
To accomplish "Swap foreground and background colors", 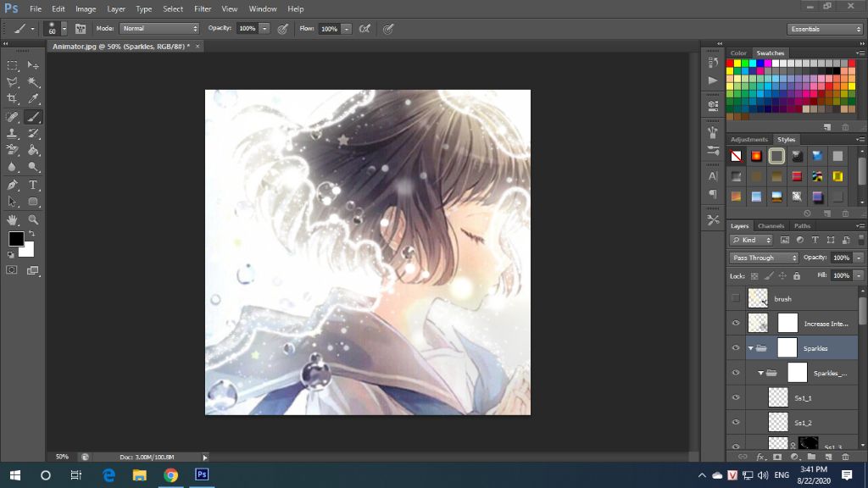I will click(31, 234).
